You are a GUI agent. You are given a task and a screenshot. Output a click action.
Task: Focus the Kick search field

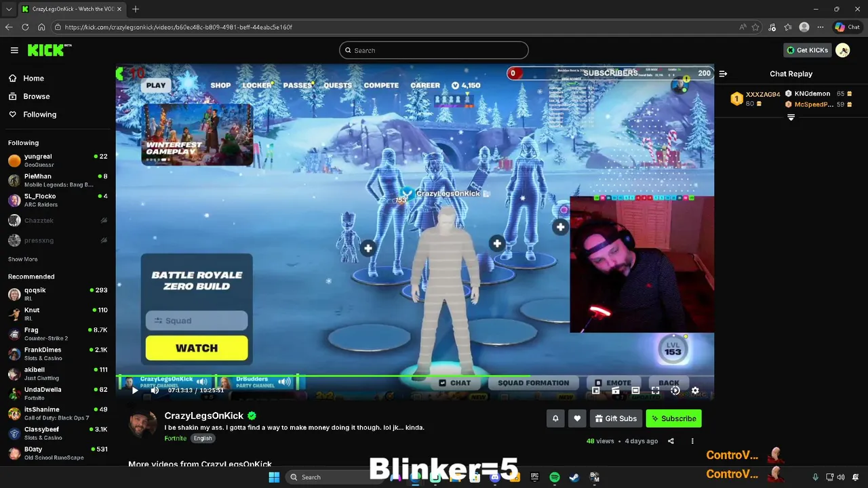(x=434, y=50)
